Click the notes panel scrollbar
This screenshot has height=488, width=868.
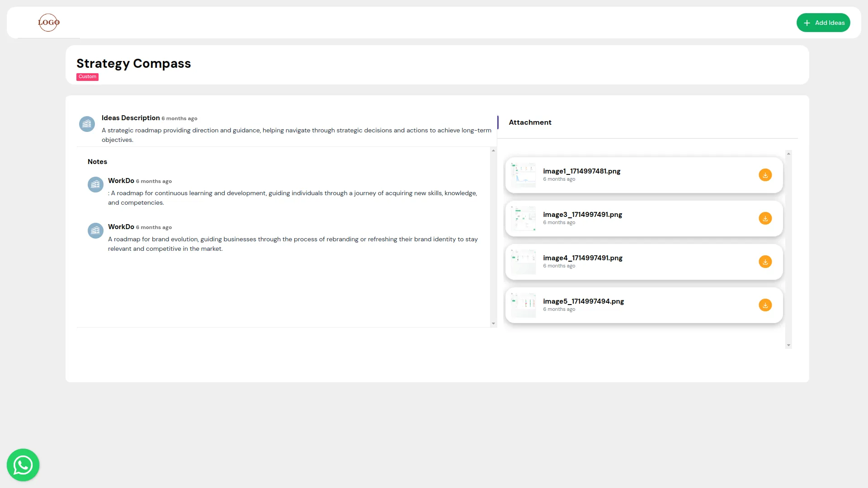[493, 237]
